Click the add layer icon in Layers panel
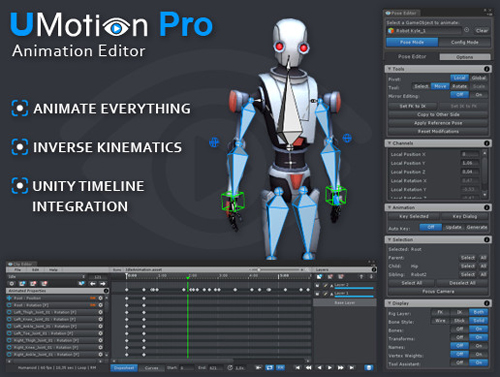 [319, 277]
